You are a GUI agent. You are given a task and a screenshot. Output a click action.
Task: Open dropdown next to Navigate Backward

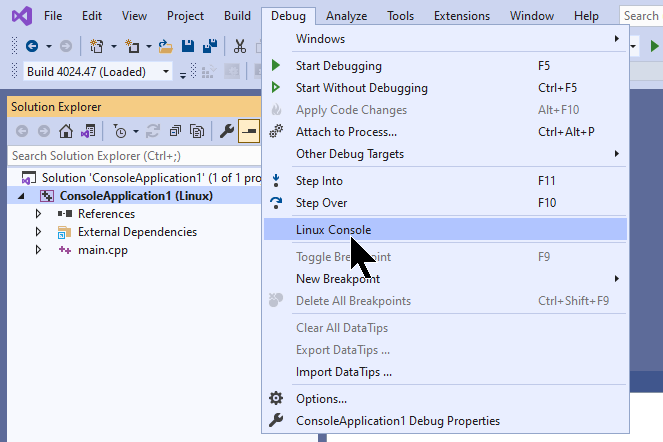coord(49,46)
